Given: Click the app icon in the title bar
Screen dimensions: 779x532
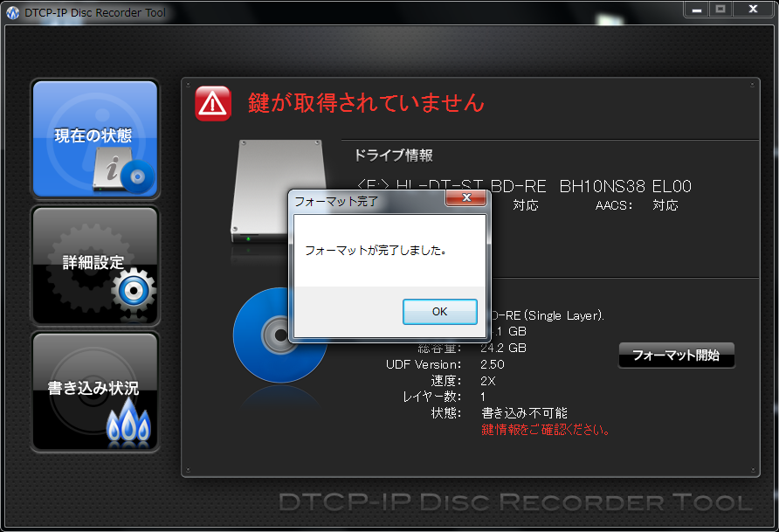Looking at the screenshot, I should pyautogui.click(x=13, y=13).
